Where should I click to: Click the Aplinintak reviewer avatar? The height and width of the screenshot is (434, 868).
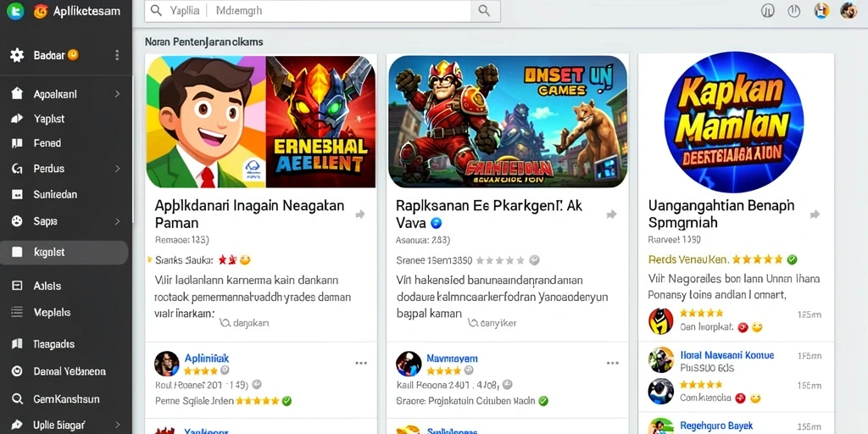click(x=167, y=364)
